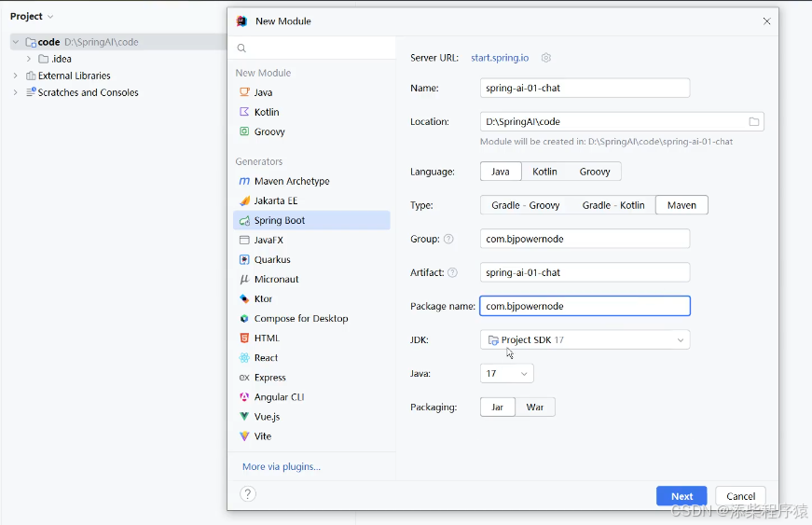The width and height of the screenshot is (812, 525).
Task: Open Server URL settings gear
Action: coord(545,58)
